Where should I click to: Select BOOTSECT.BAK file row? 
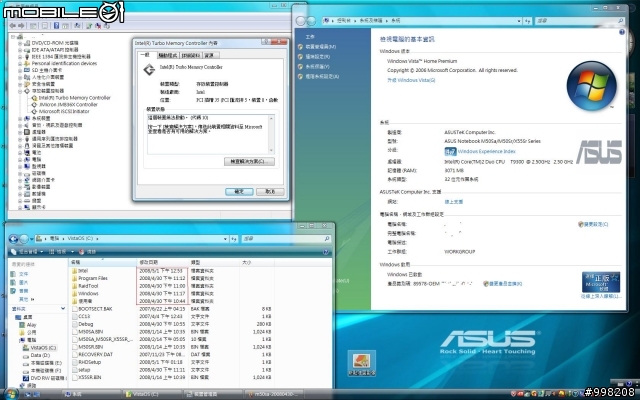pos(171,309)
